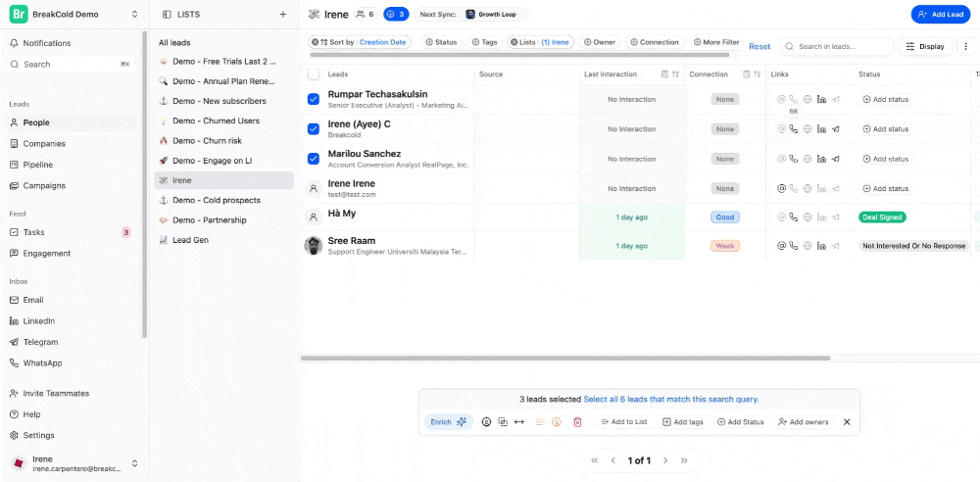Click Telegram icon in Marilou Sanchez row
Image resolution: width=980 pixels, height=482 pixels.
836,159
